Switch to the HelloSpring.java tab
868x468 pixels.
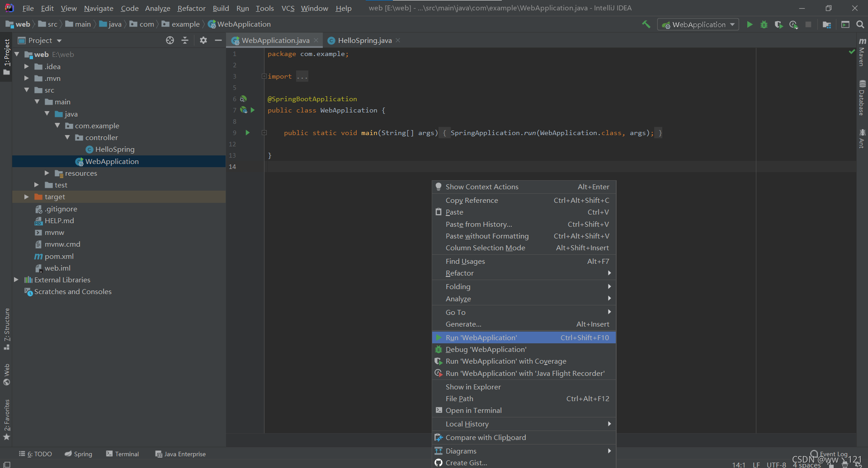tap(364, 40)
